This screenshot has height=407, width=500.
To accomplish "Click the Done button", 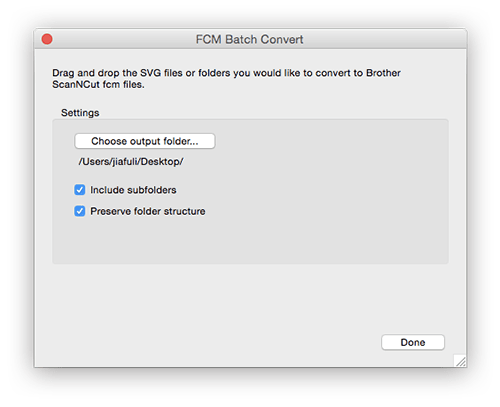I will pos(413,342).
